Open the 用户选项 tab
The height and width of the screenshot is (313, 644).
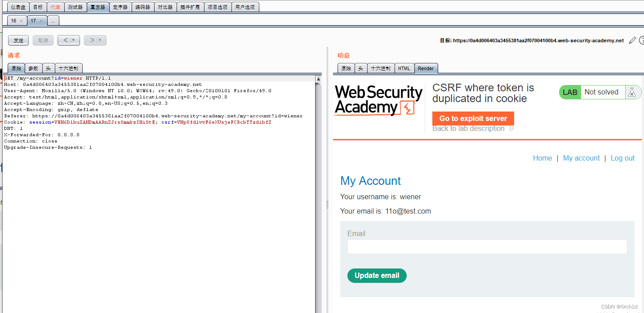point(245,7)
